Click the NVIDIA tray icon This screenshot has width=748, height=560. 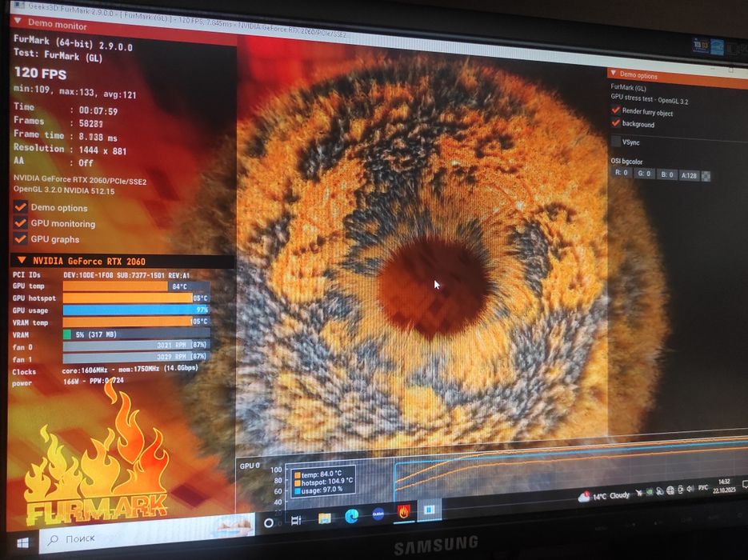click(649, 493)
